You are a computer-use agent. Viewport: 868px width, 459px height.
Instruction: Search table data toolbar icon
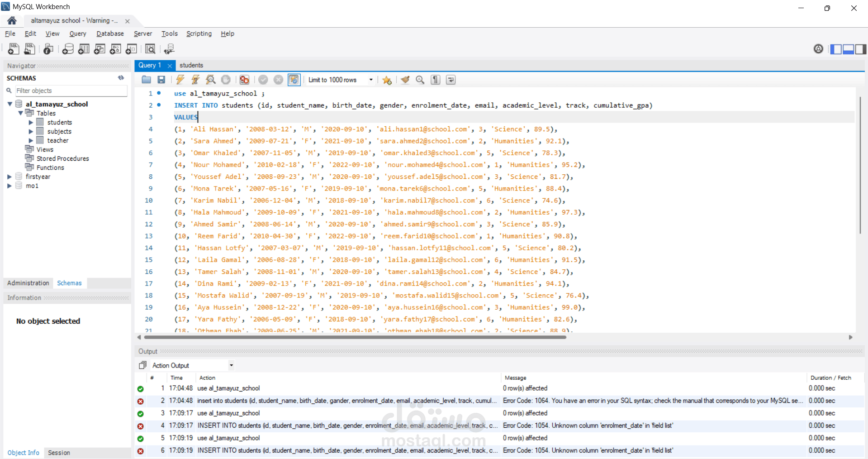150,49
